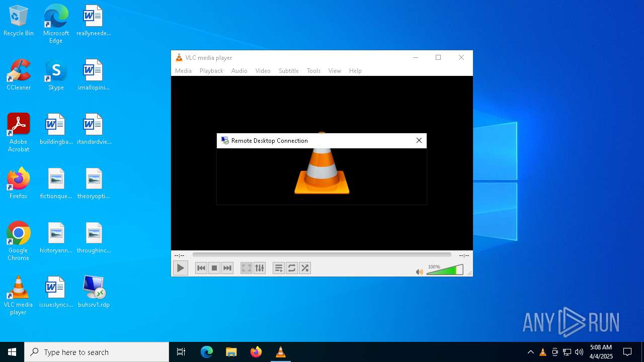
Task: Open the Subtitle menu in VLC
Action: 289,71
